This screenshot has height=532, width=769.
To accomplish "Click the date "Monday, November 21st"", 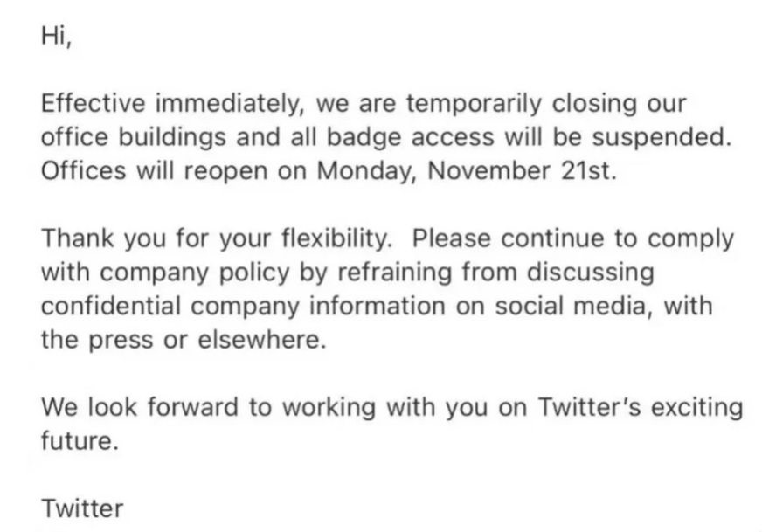I will coord(467,169).
